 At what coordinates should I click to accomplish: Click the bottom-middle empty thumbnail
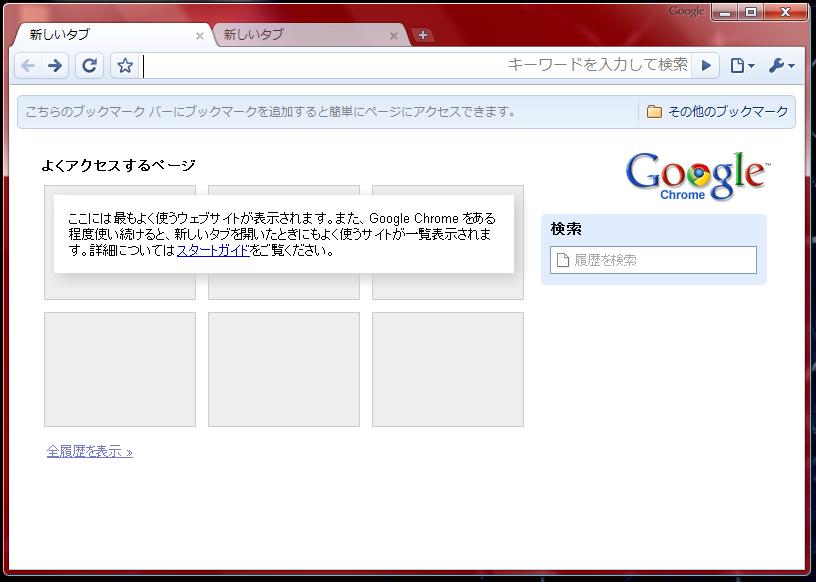pos(284,370)
